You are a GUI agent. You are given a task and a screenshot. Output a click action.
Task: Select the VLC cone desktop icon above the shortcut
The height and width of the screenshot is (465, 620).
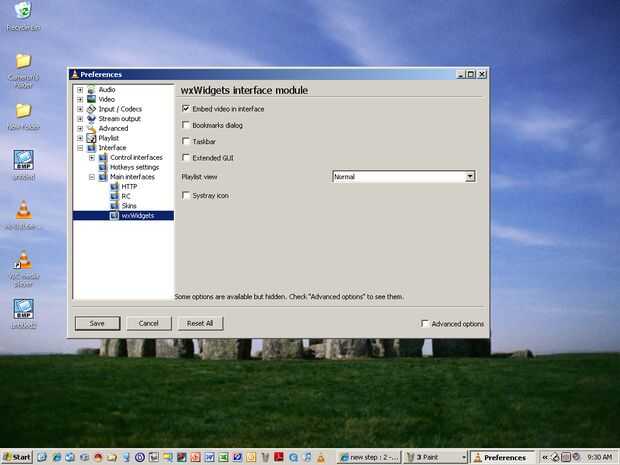pos(23,210)
